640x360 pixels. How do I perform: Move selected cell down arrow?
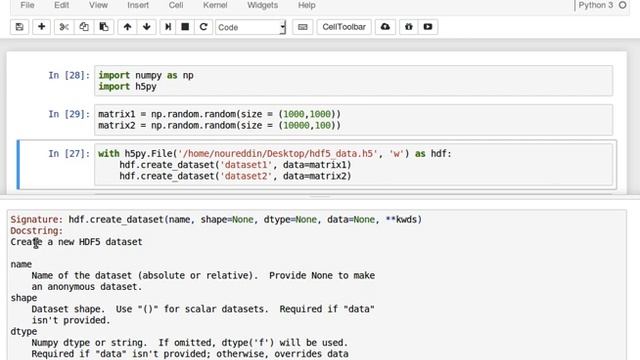[x=147, y=27]
